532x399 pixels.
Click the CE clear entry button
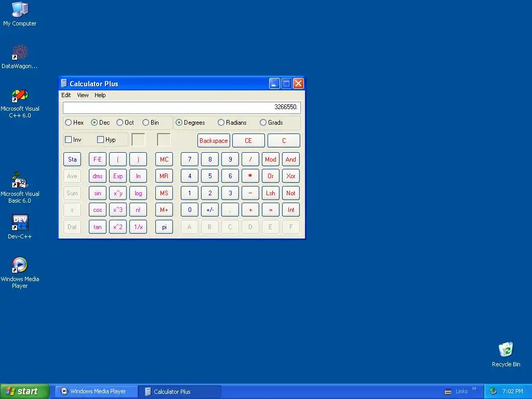click(248, 140)
